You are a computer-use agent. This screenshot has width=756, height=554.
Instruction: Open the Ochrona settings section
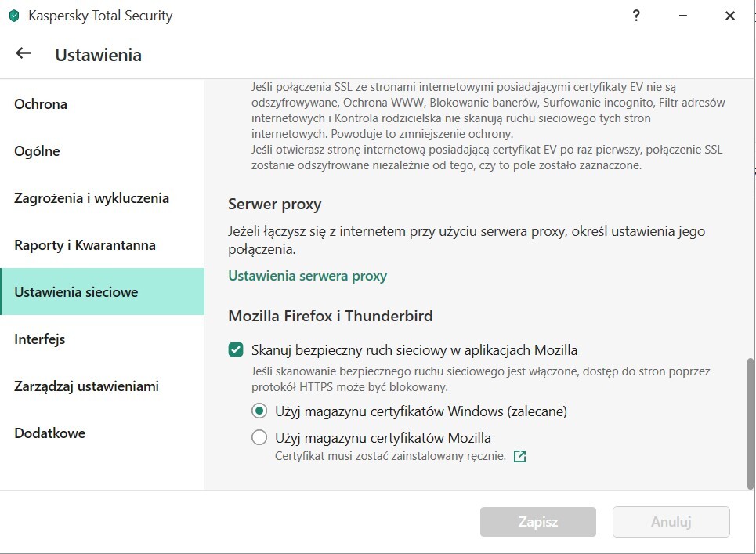[x=41, y=104]
